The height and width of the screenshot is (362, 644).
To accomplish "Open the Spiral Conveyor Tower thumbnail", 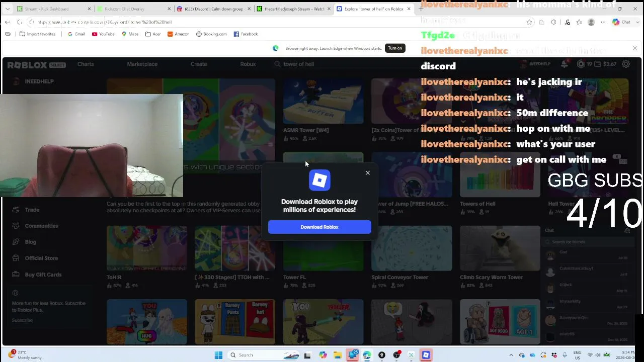I will point(412,248).
